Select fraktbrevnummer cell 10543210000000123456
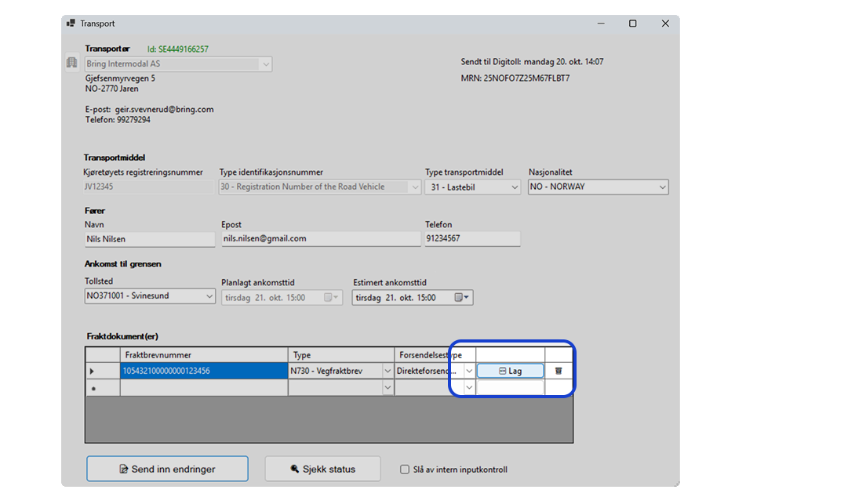The width and height of the screenshot is (866, 504). (x=204, y=371)
